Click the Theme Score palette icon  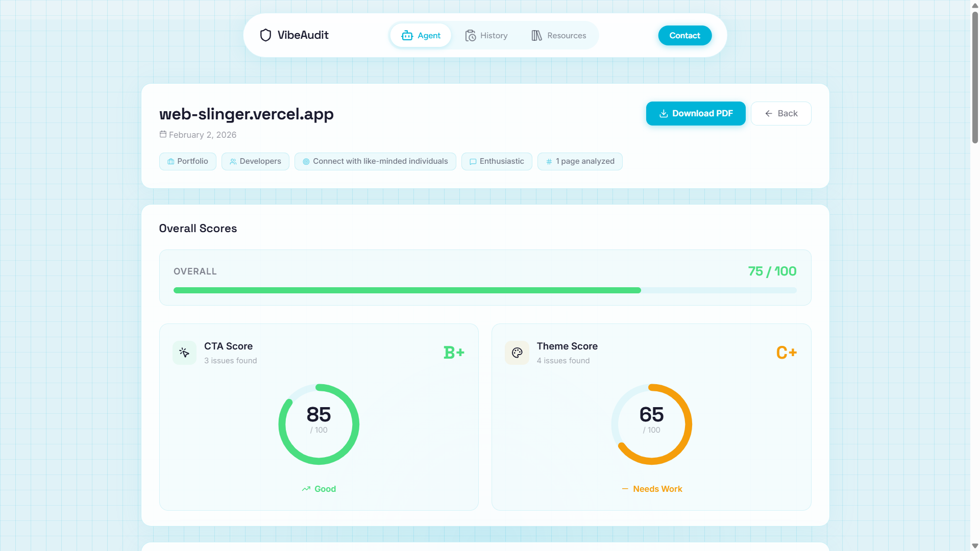pyautogui.click(x=517, y=353)
